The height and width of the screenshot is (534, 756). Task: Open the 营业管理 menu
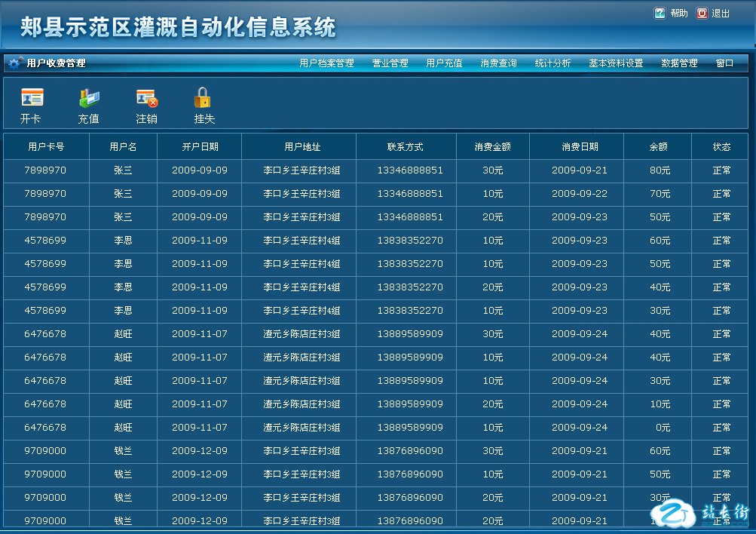coord(390,63)
